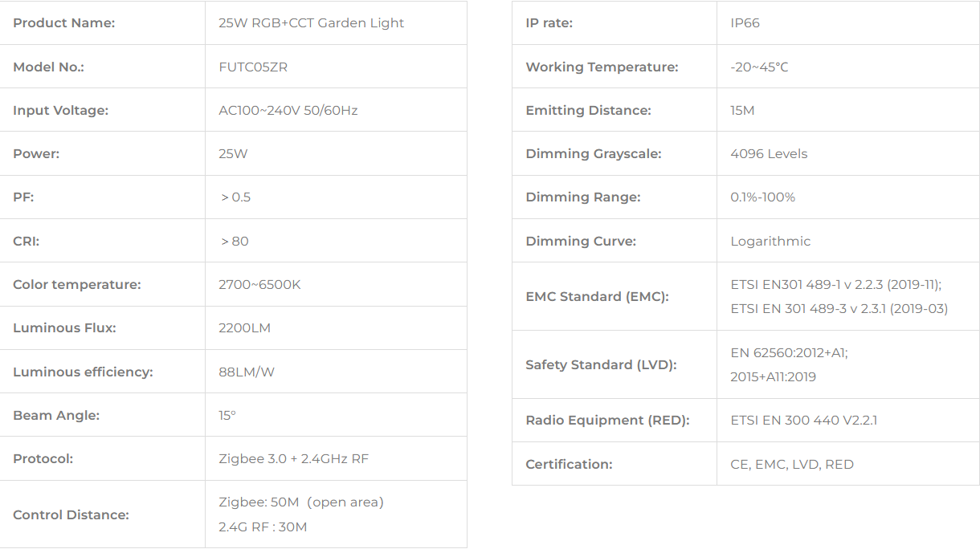Image resolution: width=980 pixels, height=549 pixels.
Task: Select the model number FUTC05ZR
Action: (253, 67)
